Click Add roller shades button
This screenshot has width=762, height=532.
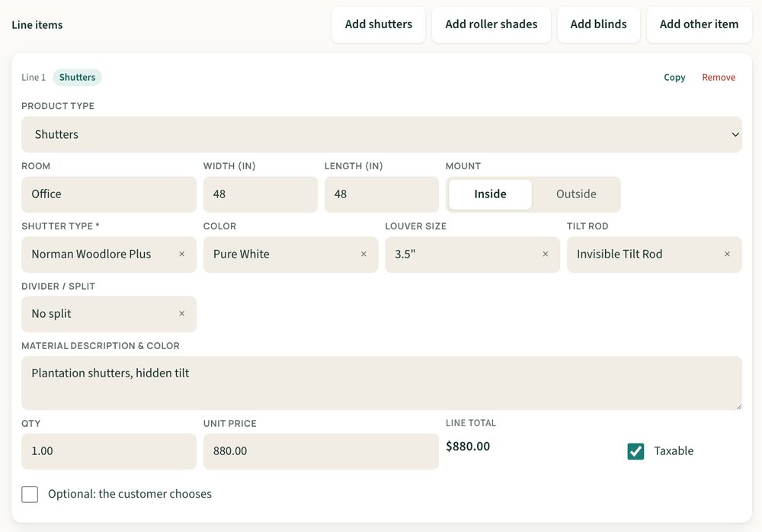pyautogui.click(x=491, y=24)
